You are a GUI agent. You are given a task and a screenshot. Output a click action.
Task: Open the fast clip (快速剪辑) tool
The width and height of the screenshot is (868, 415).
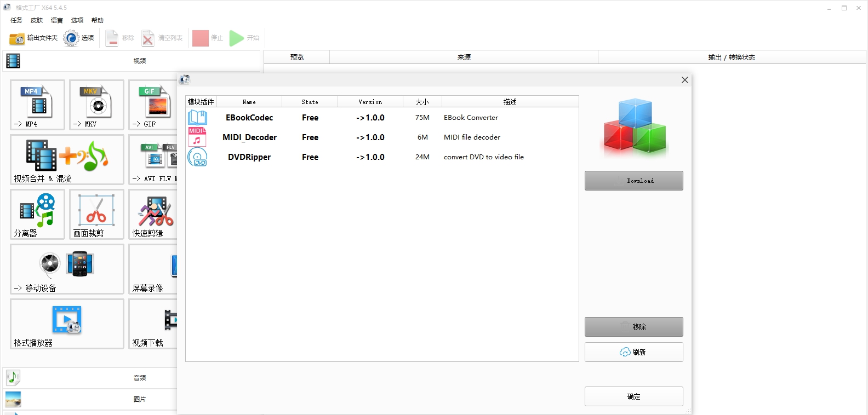pyautogui.click(x=153, y=214)
